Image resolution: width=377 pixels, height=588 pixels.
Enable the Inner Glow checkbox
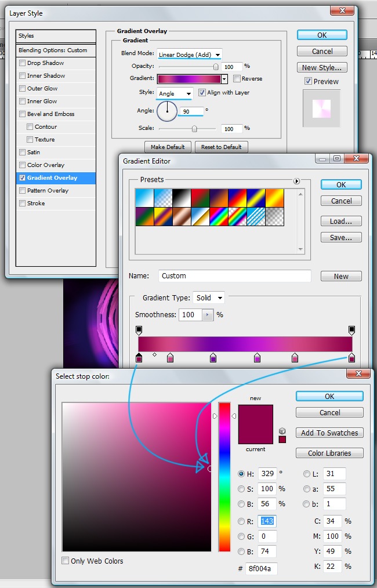click(22, 101)
